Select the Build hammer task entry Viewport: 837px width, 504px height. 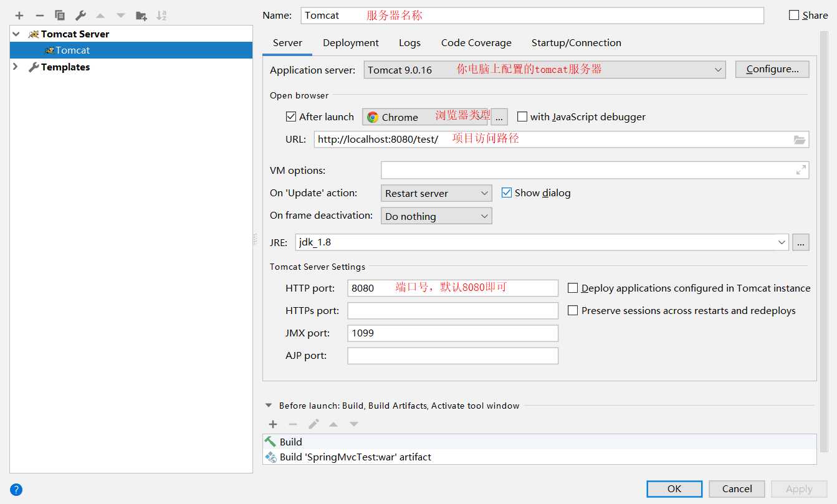(x=540, y=442)
